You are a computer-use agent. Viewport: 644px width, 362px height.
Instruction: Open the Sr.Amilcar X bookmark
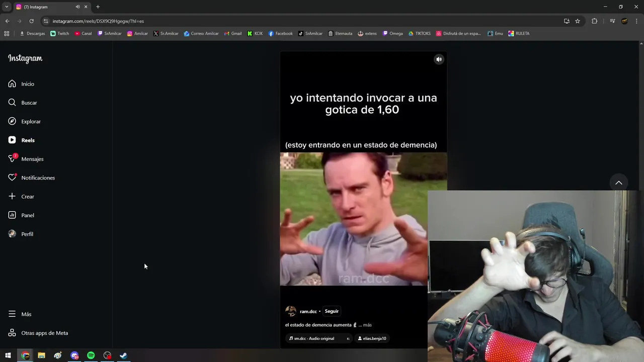pyautogui.click(x=166, y=34)
